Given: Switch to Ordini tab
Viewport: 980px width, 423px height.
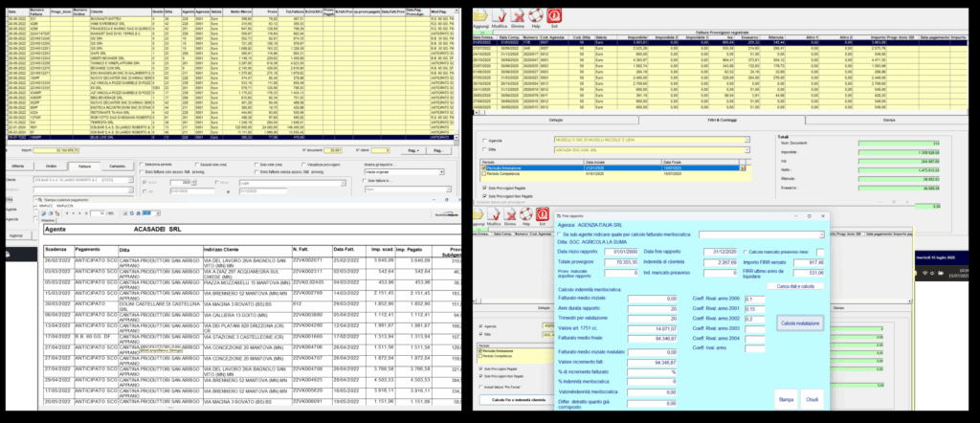Looking at the screenshot, I should click(x=52, y=167).
